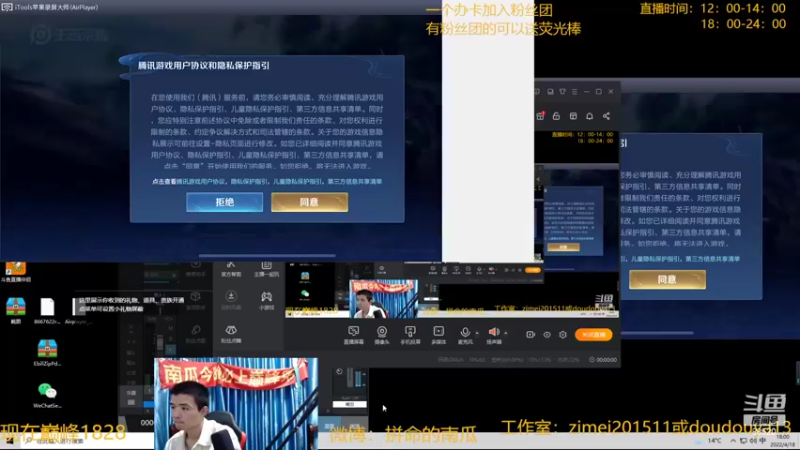The width and height of the screenshot is (800, 450).
Task: Click the message icon in streaming title bar
Action: click(550, 92)
